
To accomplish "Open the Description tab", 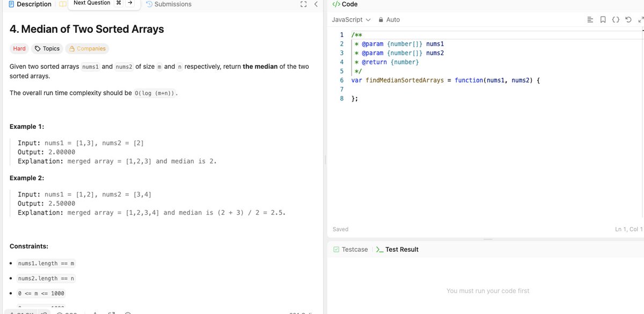I will click(30, 4).
